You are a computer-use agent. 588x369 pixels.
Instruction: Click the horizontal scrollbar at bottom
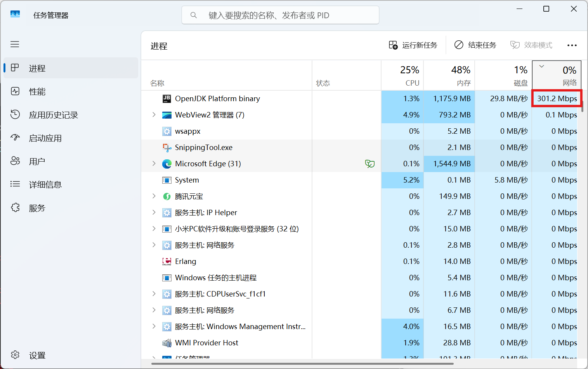302,364
